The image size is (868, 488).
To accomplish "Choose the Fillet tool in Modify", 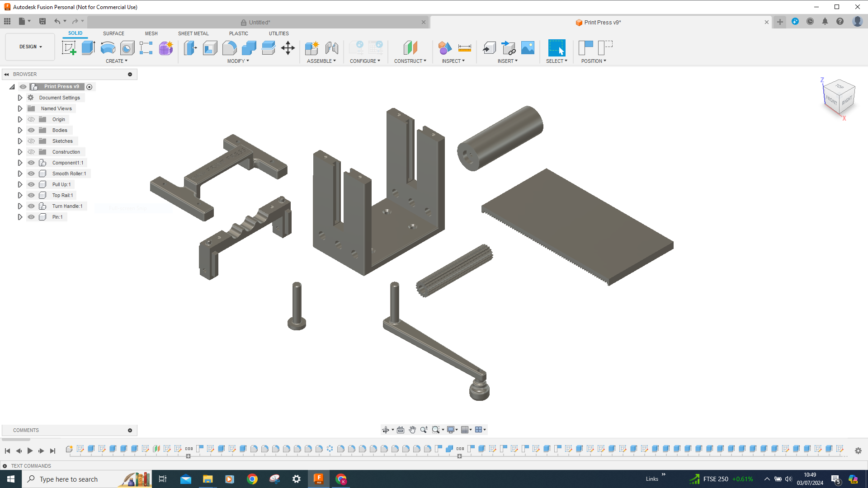I will (x=230, y=48).
